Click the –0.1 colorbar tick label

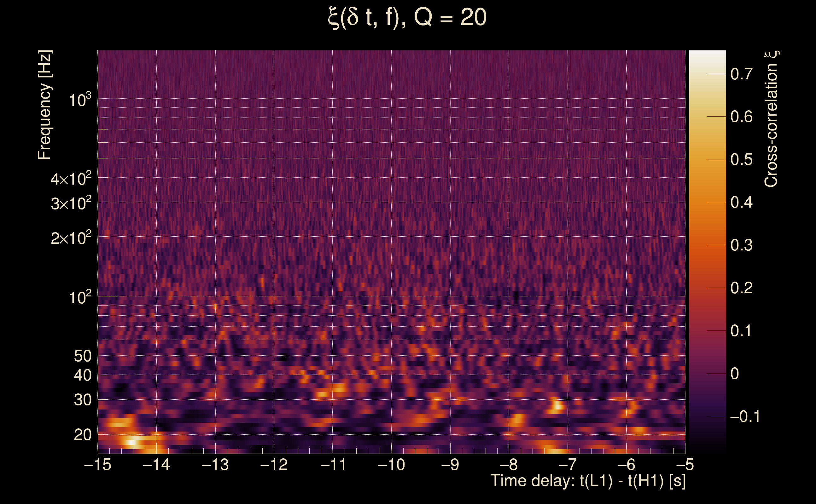pos(745,417)
